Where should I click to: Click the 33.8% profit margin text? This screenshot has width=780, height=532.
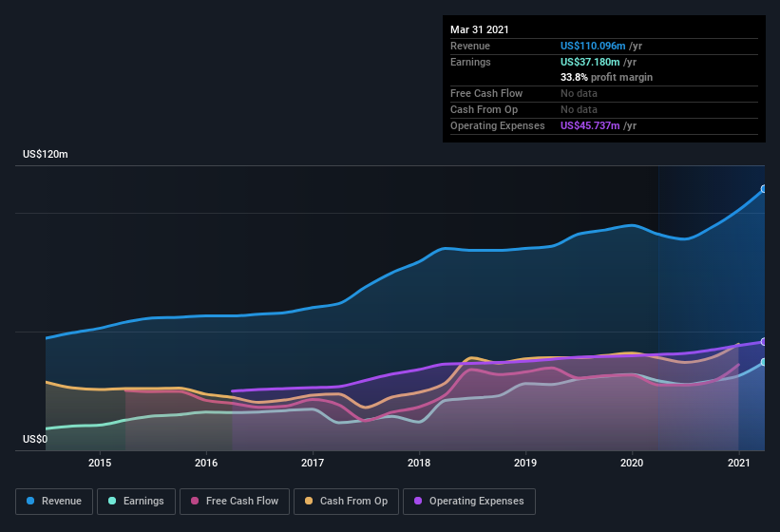click(606, 77)
